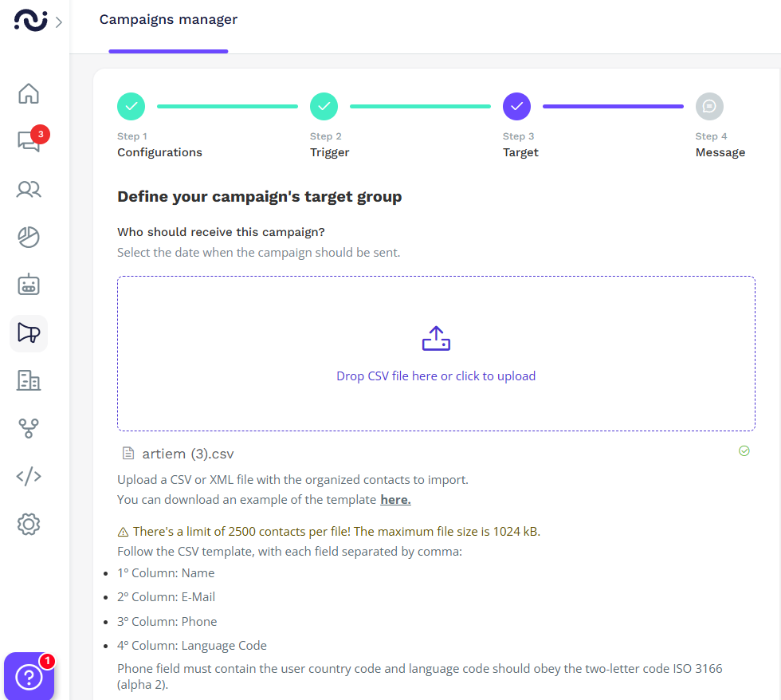Open the developer code brackets icon
Image resolution: width=781 pixels, height=700 pixels.
pos(29,477)
